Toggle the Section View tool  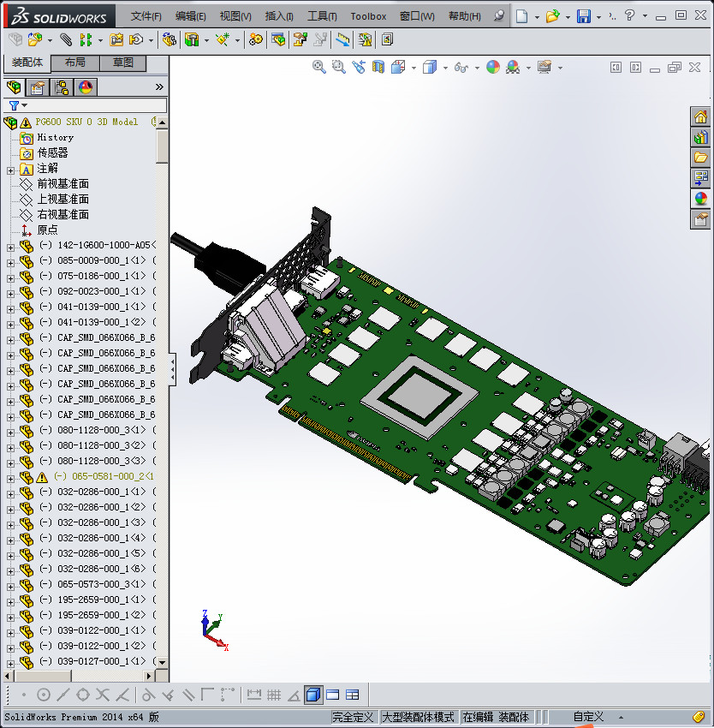click(x=378, y=68)
